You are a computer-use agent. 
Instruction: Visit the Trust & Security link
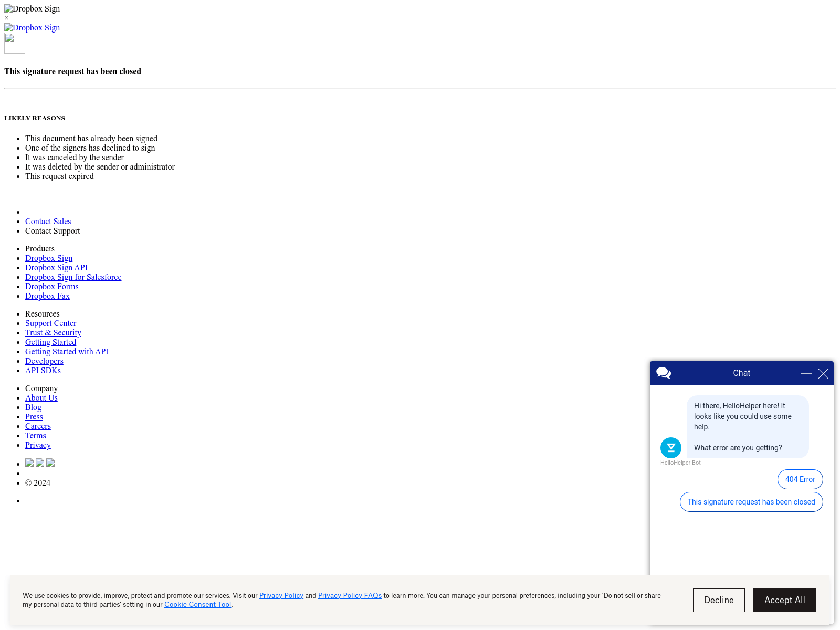coord(53,333)
